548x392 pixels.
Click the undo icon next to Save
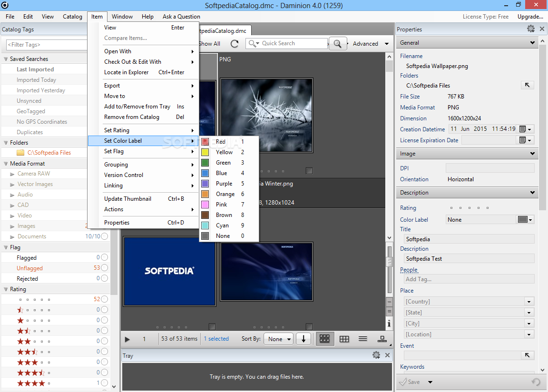536,382
